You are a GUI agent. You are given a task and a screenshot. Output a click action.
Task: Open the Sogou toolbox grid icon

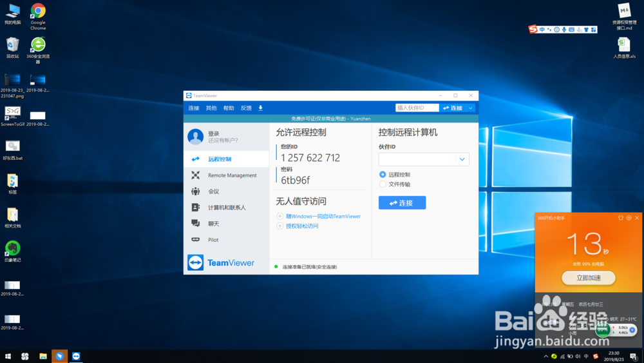point(594,30)
